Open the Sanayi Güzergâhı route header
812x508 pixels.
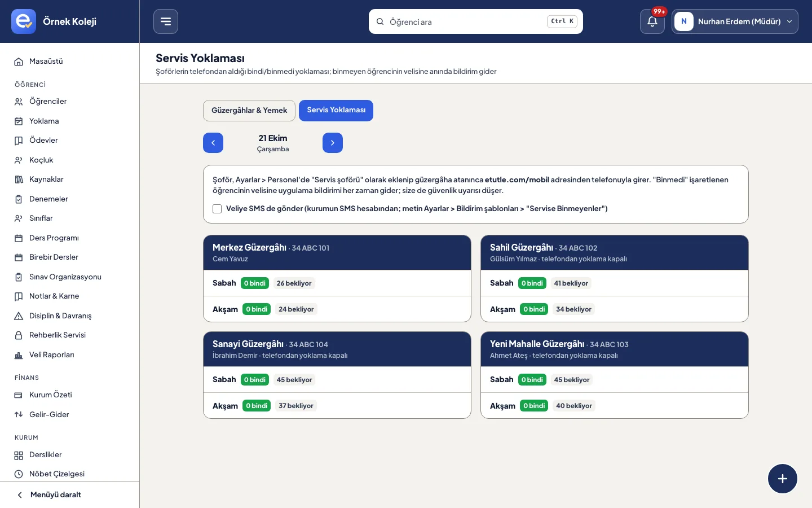(337, 349)
